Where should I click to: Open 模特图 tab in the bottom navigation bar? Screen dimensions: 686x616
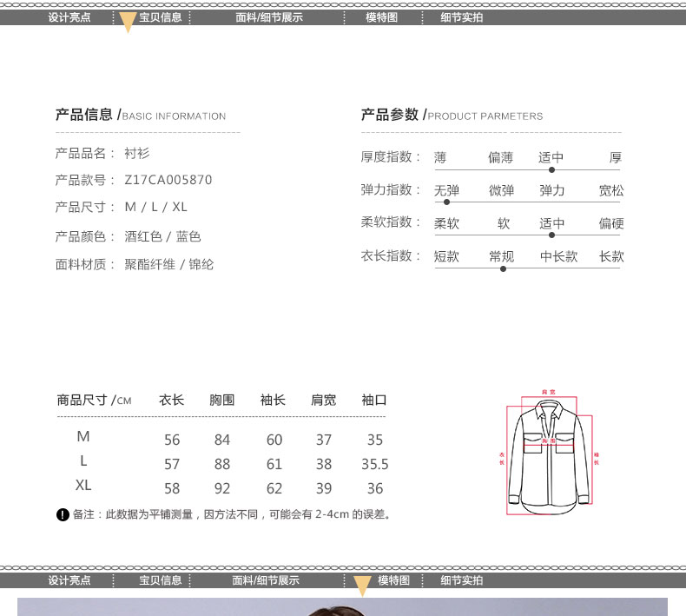click(x=393, y=580)
